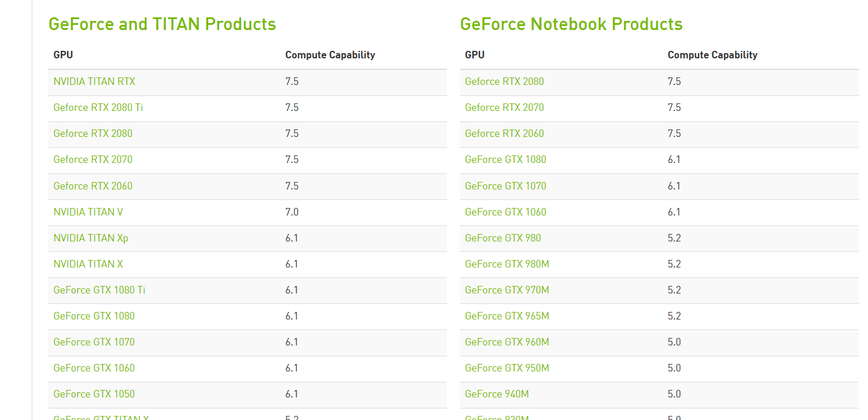Click Geforce RTX 2070 in GeForce and TITAN table

click(93, 159)
